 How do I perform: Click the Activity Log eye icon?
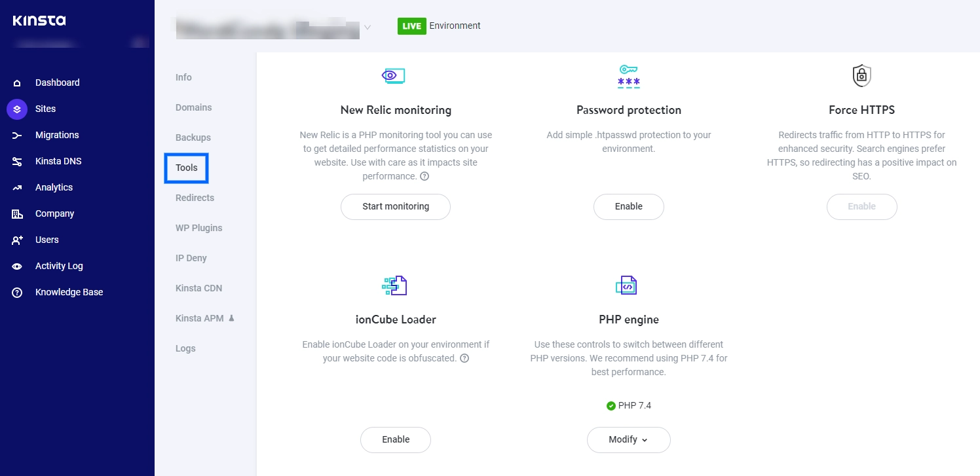point(17,266)
